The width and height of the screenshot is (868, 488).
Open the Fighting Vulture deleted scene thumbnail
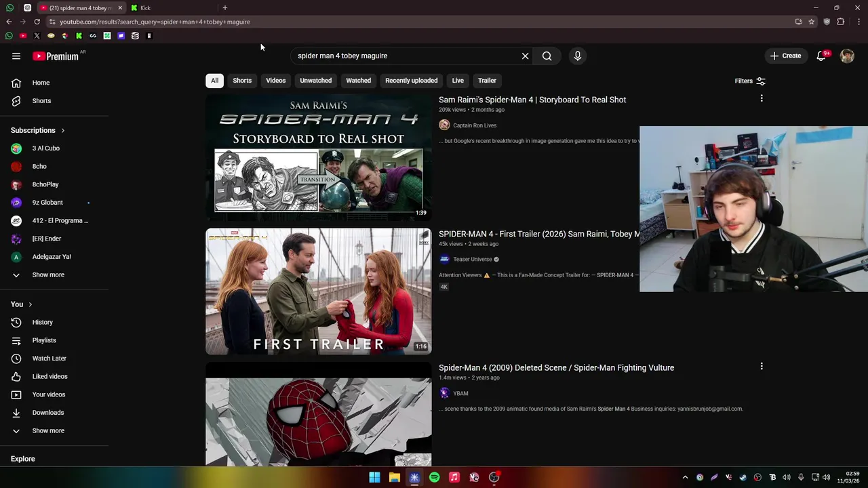(x=319, y=414)
